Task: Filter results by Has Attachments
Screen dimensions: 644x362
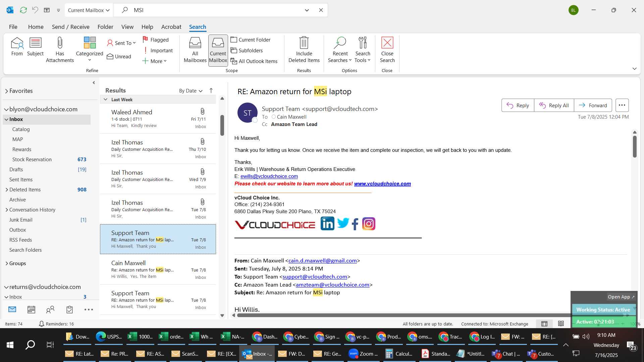Action: pyautogui.click(x=60, y=50)
